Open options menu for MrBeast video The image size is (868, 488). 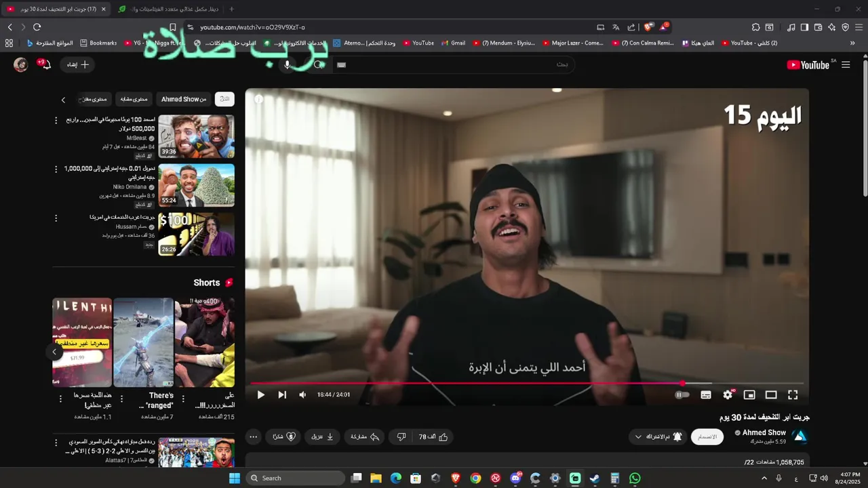(56, 120)
